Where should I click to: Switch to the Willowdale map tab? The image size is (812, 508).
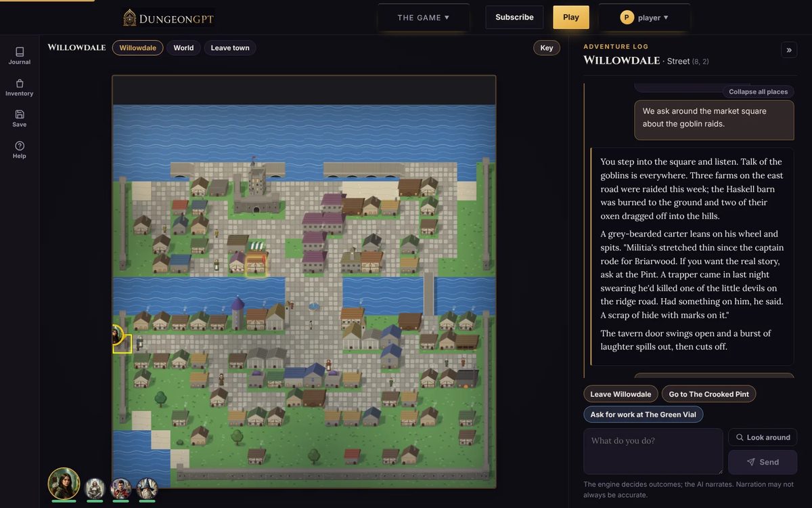pos(138,48)
